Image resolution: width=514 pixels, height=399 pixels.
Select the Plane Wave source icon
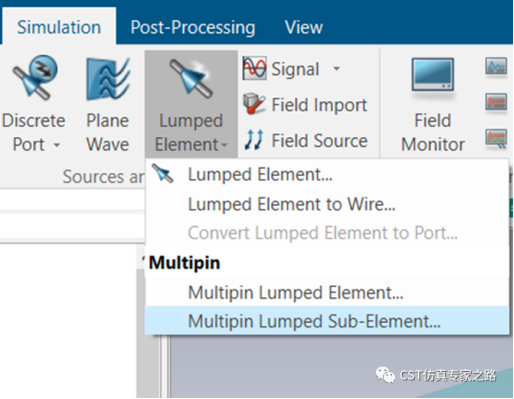[107, 79]
